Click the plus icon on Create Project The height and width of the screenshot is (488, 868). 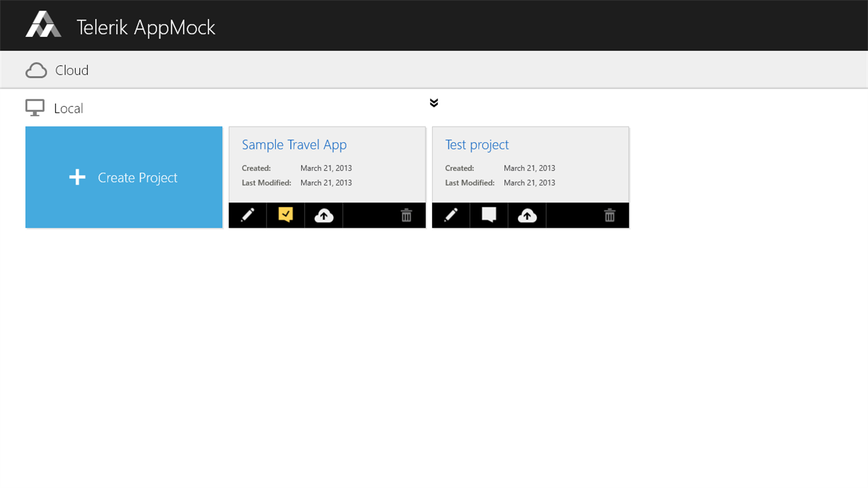click(77, 177)
